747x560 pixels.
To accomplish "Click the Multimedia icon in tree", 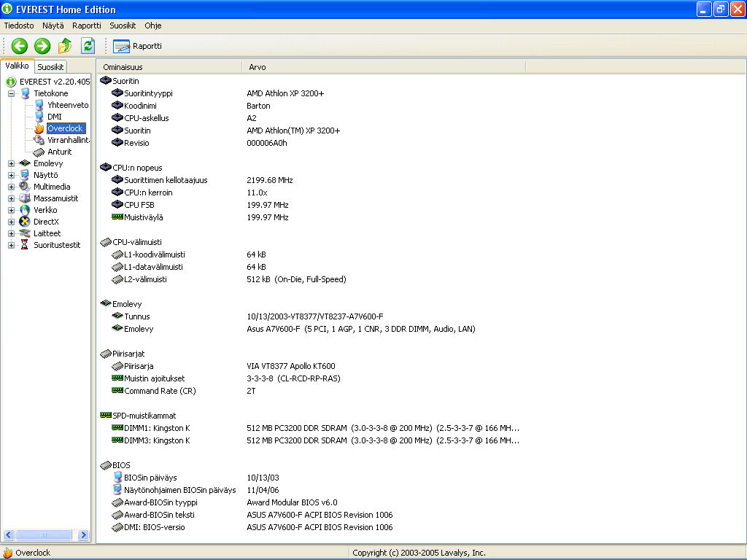I will click(25, 187).
